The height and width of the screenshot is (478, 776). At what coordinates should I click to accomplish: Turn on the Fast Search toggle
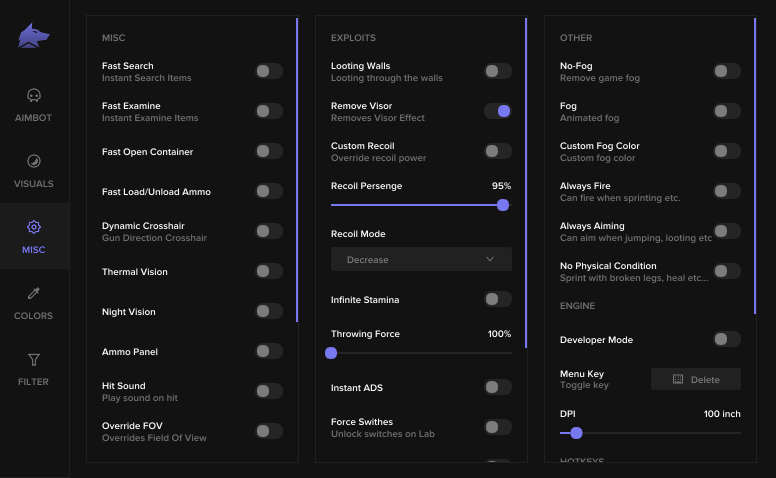(268, 71)
